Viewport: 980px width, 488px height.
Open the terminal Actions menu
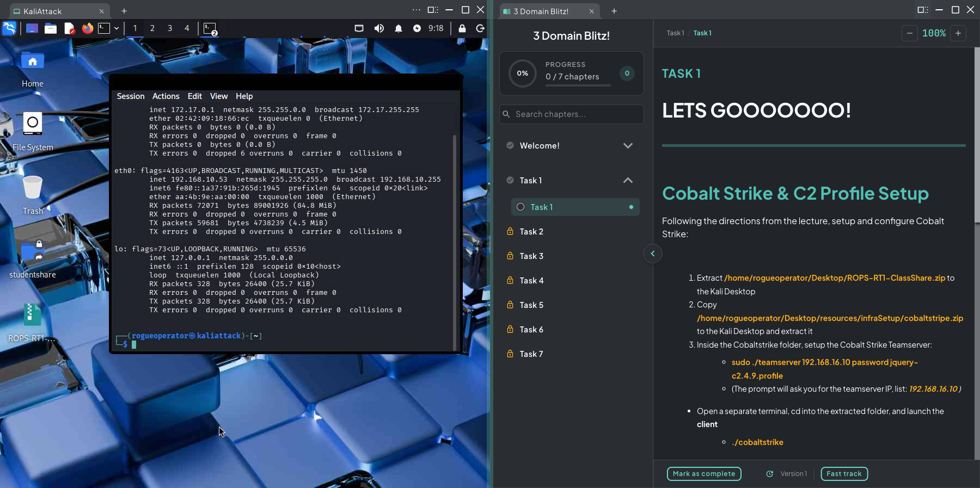point(166,96)
